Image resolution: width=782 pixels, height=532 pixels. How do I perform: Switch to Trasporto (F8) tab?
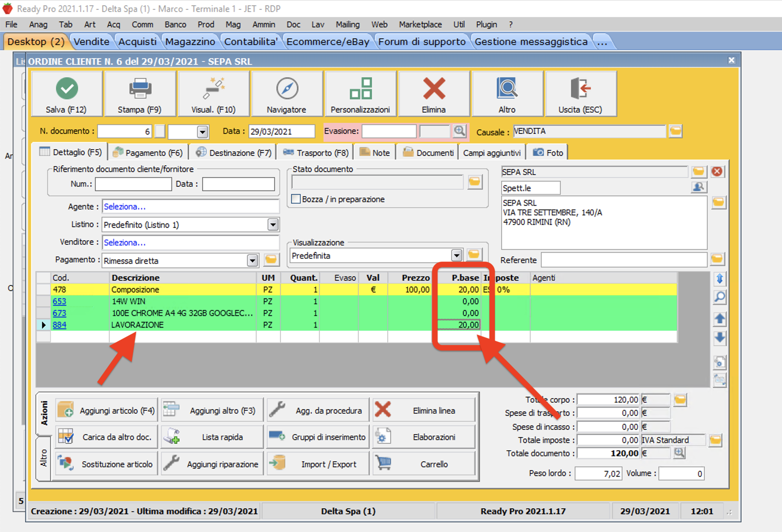click(316, 152)
